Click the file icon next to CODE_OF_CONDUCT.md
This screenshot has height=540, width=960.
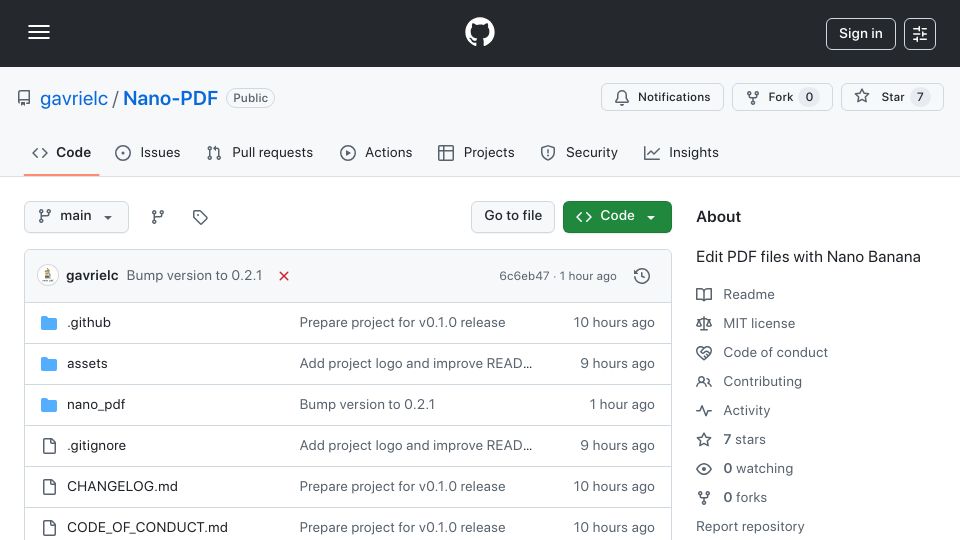click(49, 527)
